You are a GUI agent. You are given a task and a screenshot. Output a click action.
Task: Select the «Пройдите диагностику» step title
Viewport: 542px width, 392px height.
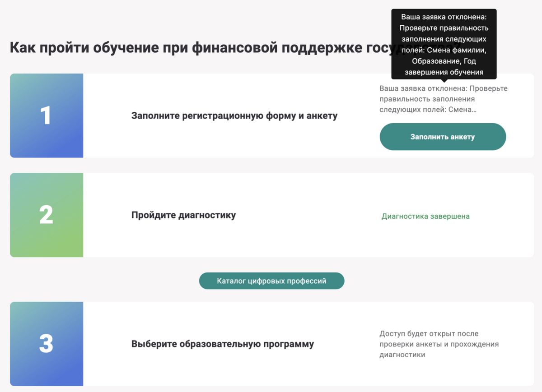tap(183, 215)
